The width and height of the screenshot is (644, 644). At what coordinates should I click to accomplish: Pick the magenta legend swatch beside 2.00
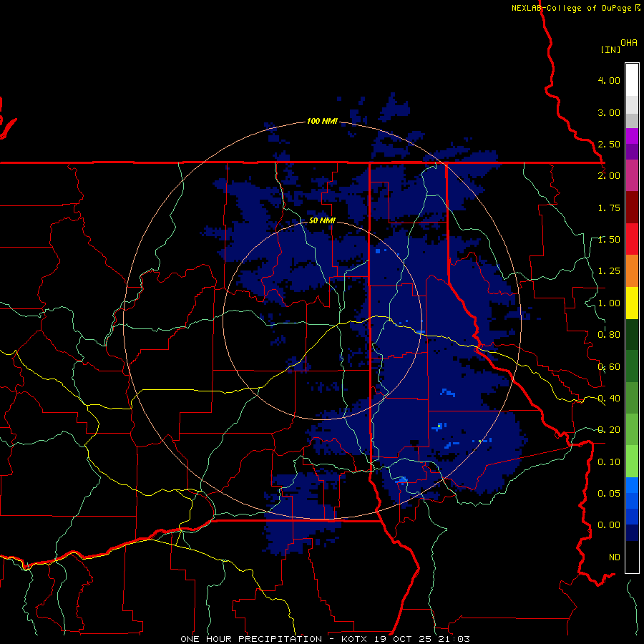point(632,176)
